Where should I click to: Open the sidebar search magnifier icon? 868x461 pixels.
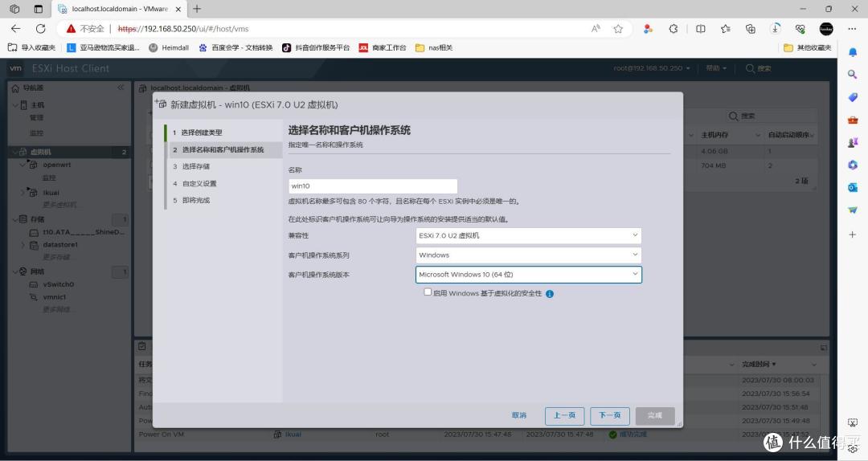(x=853, y=74)
